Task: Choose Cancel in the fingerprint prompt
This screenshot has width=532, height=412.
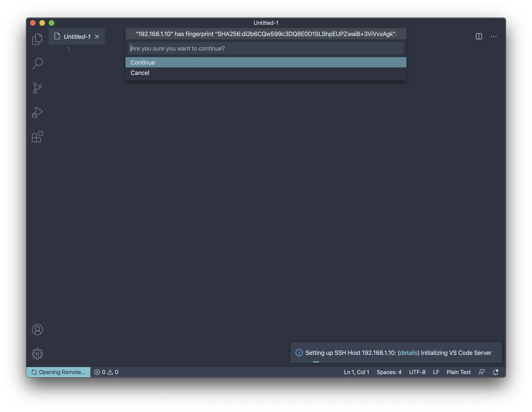Action: [266, 73]
